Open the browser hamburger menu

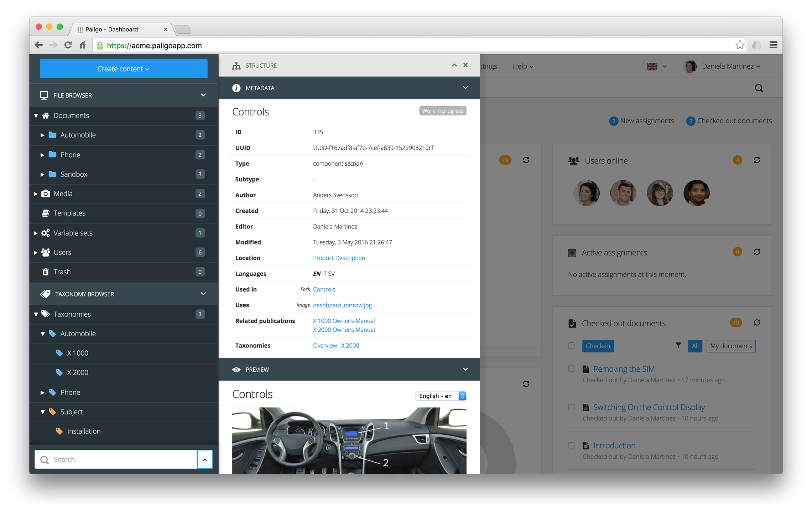pos(773,45)
